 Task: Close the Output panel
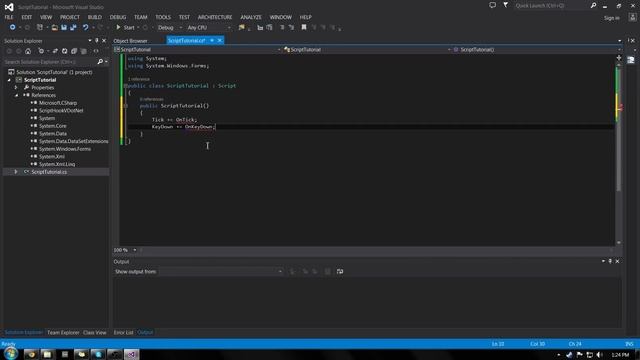[617, 261]
